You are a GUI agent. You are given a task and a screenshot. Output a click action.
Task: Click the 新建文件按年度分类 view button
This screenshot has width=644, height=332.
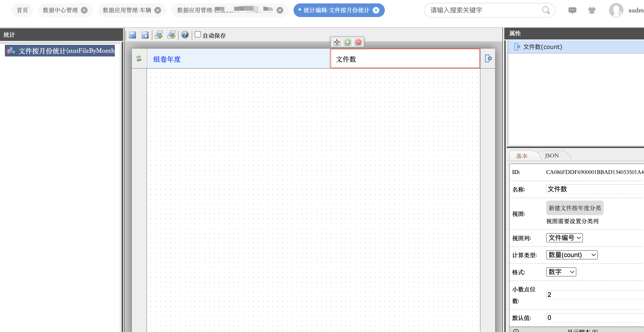(574, 208)
